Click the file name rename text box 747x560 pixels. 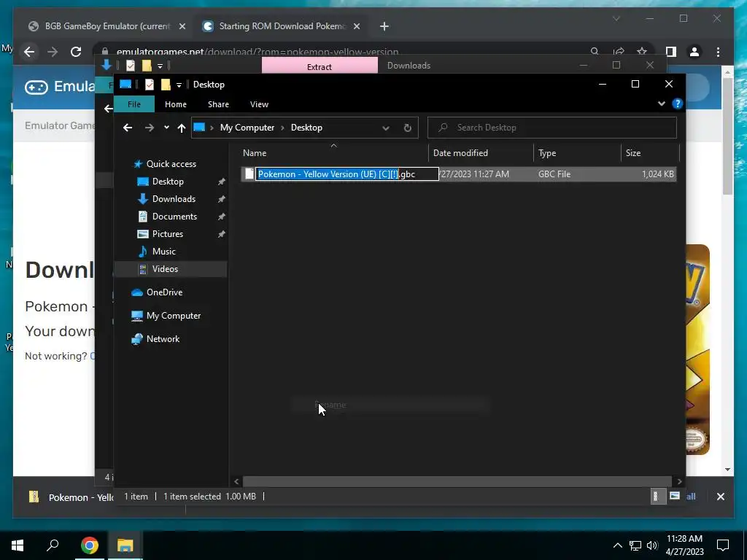point(347,174)
